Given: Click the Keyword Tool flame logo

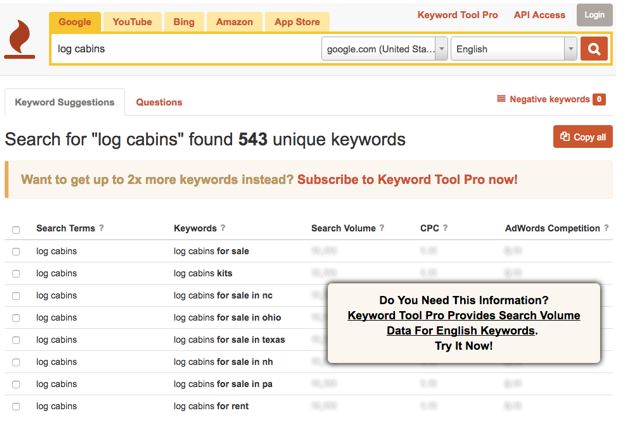Looking at the screenshot, I should [19, 39].
